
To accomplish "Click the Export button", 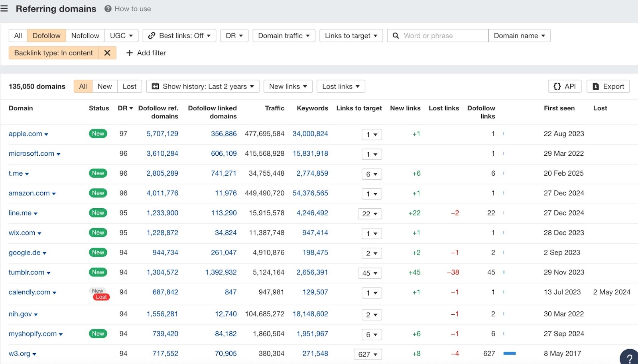I will click(x=608, y=86).
